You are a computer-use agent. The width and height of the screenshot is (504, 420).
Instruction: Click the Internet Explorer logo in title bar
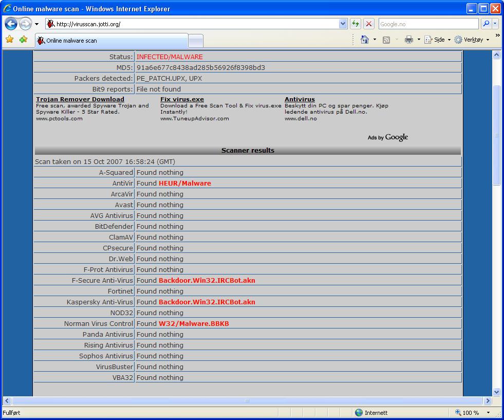click(7, 8)
